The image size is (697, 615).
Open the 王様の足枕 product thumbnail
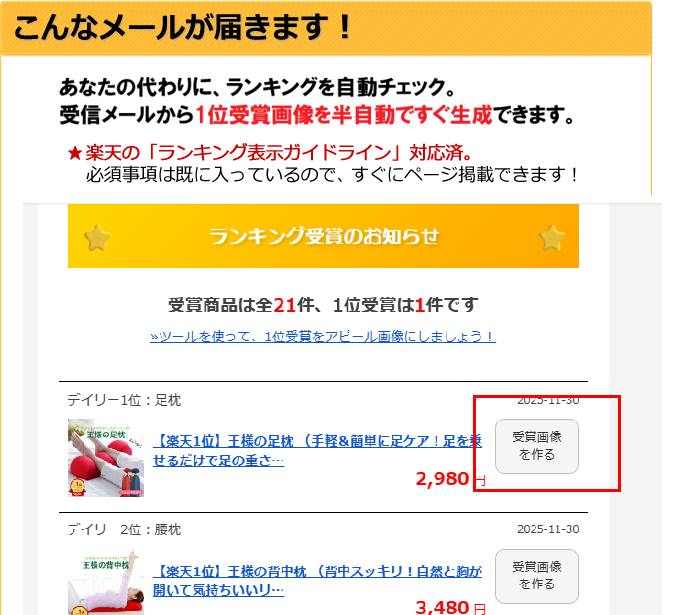[106, 458]
